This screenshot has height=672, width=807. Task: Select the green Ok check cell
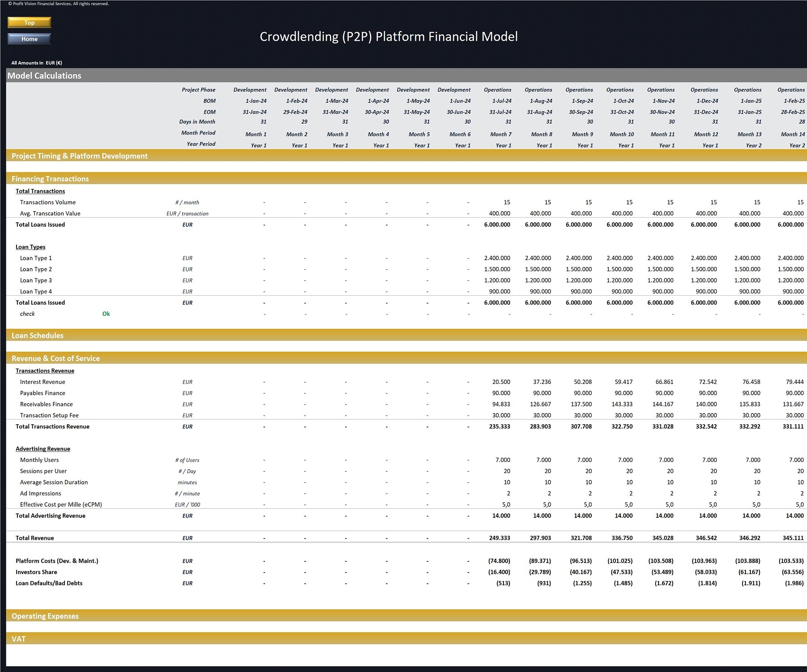(x=106, y=314)
